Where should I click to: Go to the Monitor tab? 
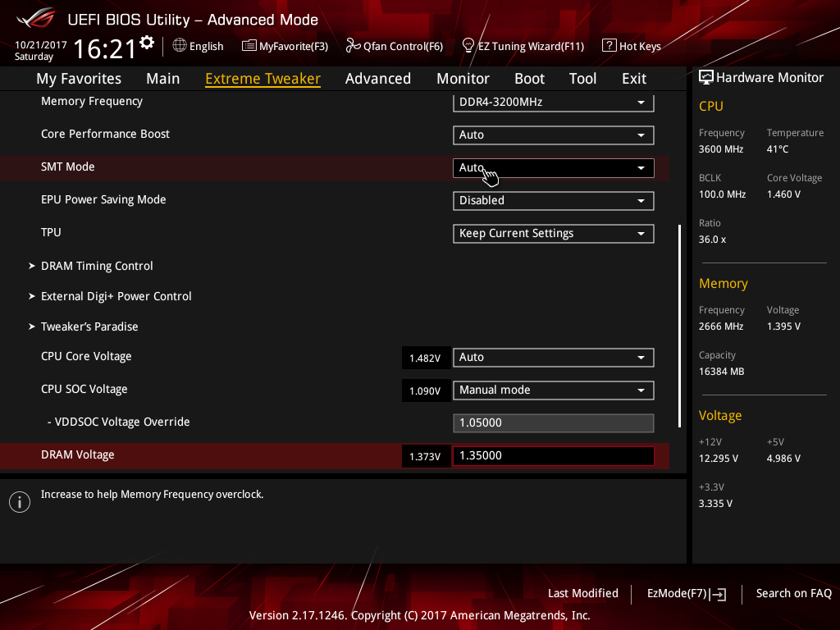[x=463, y=79]
